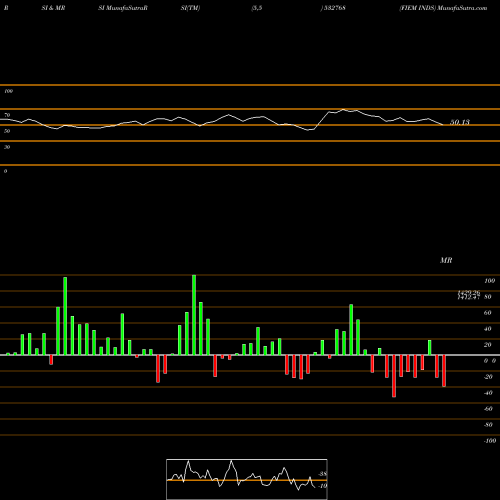This screenshot has width=500, height=500.
Task: Click the overlapping price values beside the MR 80 label
Action: [469, 295]
